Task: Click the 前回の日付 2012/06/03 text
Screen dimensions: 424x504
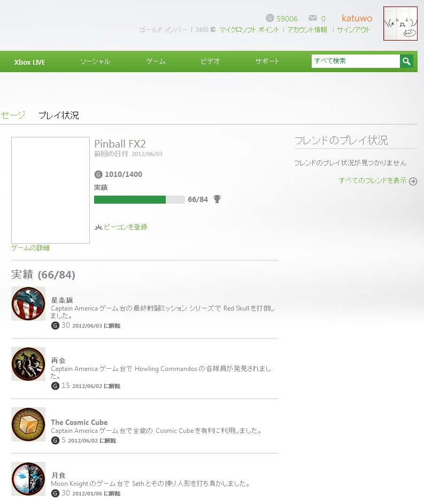Action: (x=128, y=154)
